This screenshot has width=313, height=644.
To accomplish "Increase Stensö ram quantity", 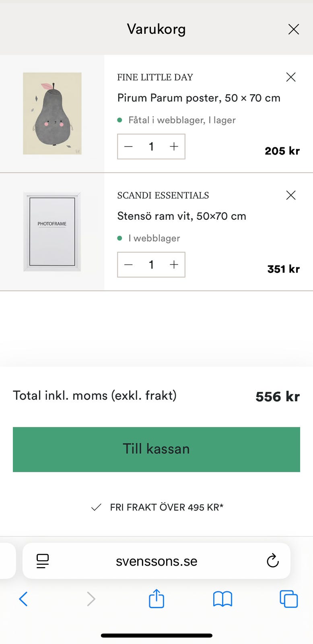I will pyautogui.click(x=174, y=264).
